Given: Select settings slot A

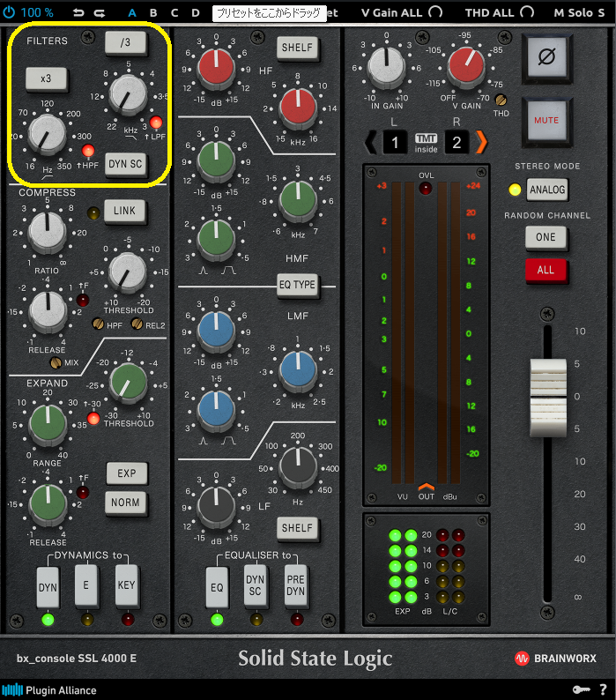Looking at the screenshot, I should pos(132,12).
